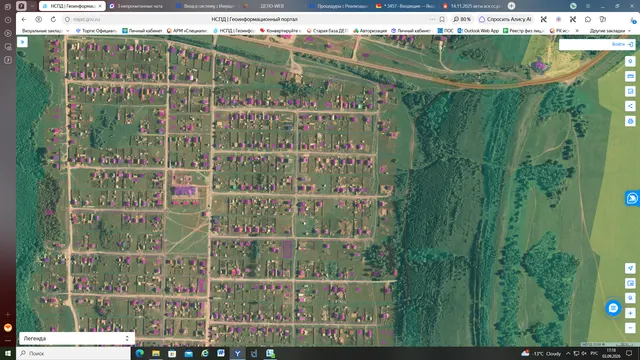This screenshot has height=360, width=640.
Task: Switch to ДЕЛО-WEB tab
Action: coord(271,6)
